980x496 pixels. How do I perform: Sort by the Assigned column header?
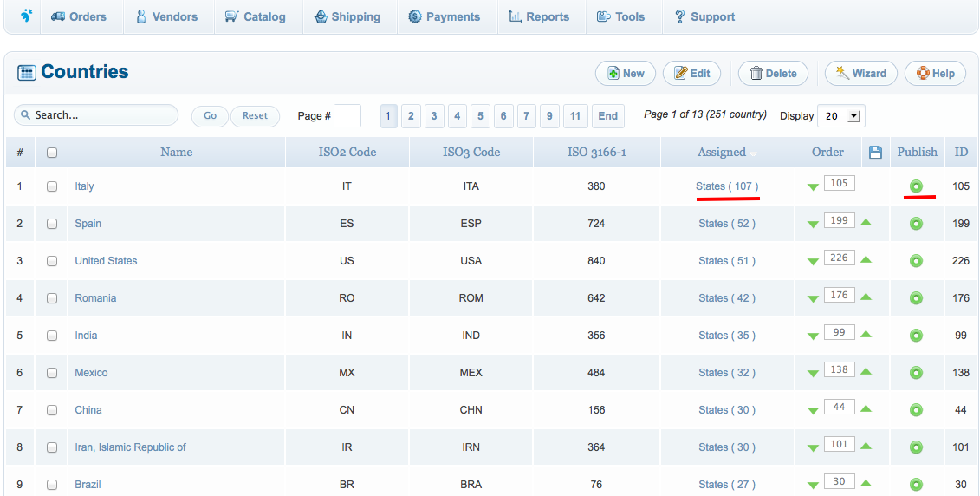tap(721, 152)
